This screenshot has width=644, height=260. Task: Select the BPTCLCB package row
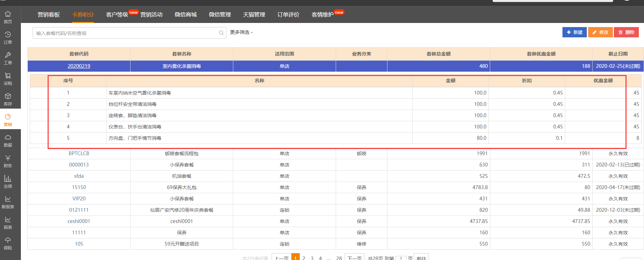point(336,153)
